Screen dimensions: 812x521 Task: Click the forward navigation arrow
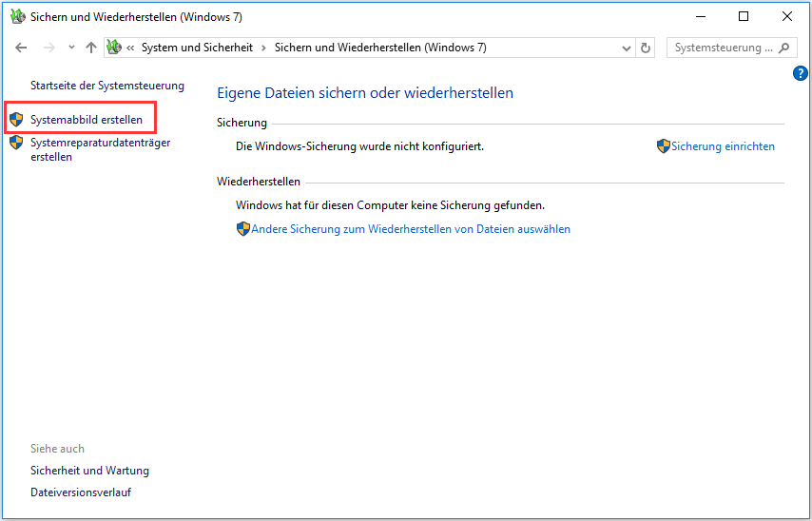coord(49,48)
